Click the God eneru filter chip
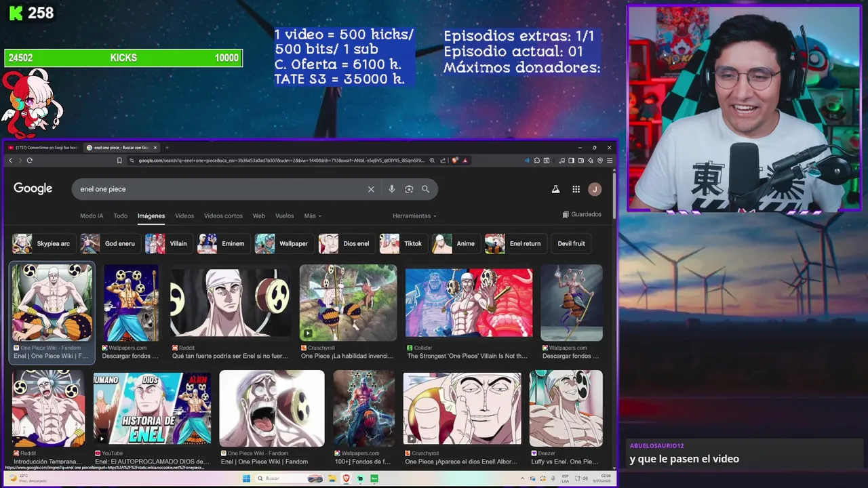Viewport: 868px width, 488px height. (x=109, y=243)
